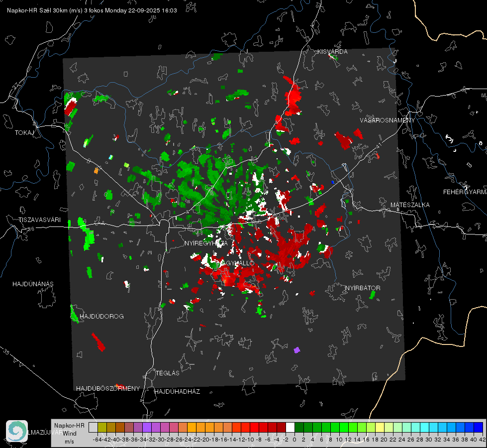Click road number 41 near Vásárosnamény
The width and height of the screenshot is (487, 448).
(x=379, y=145)
